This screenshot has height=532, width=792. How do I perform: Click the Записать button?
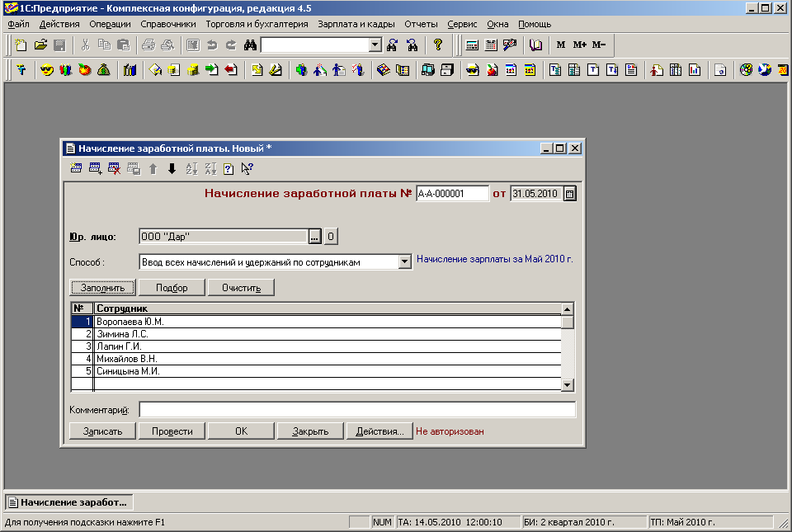tap(102, 431)
